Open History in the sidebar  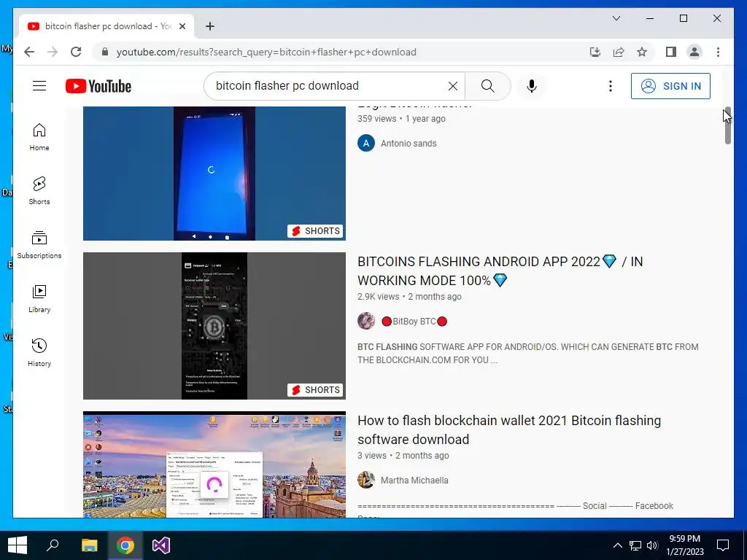[x=39, y=353]
